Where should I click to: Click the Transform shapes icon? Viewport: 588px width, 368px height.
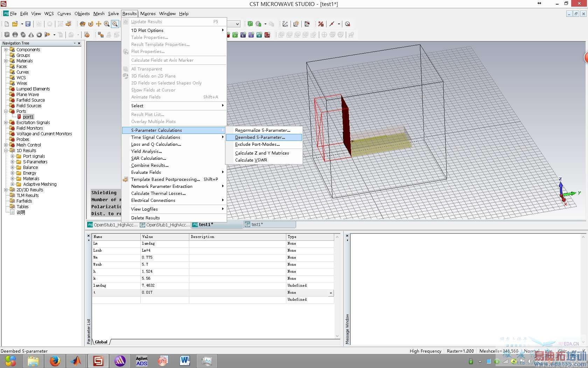[101, 35]
